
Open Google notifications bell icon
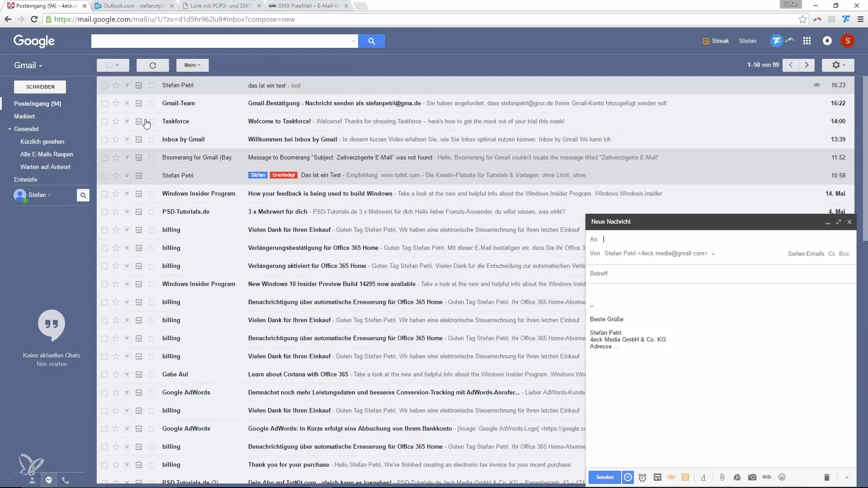coord(827,41)
